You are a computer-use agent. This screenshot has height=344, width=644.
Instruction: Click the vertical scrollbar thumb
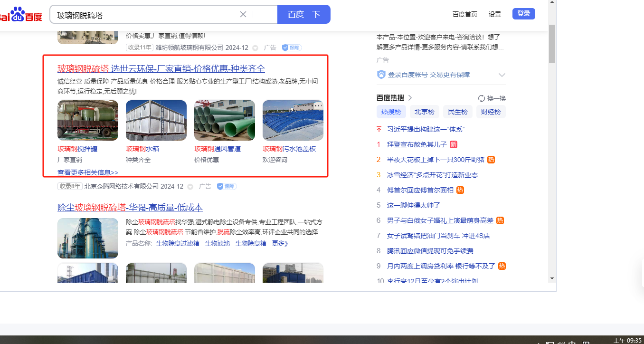(x=552, y=44)
